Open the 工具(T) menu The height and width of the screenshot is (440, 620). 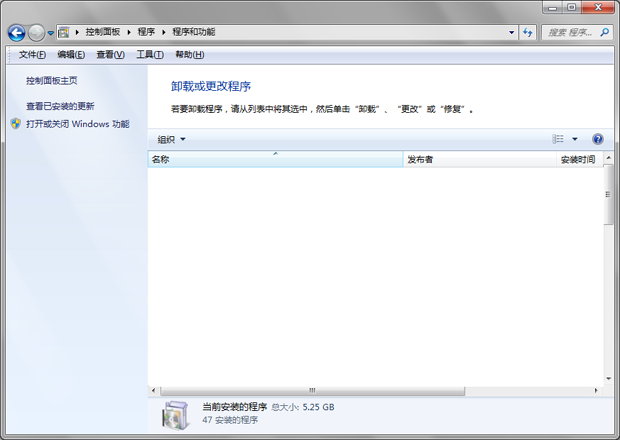[x=150, y=54]
